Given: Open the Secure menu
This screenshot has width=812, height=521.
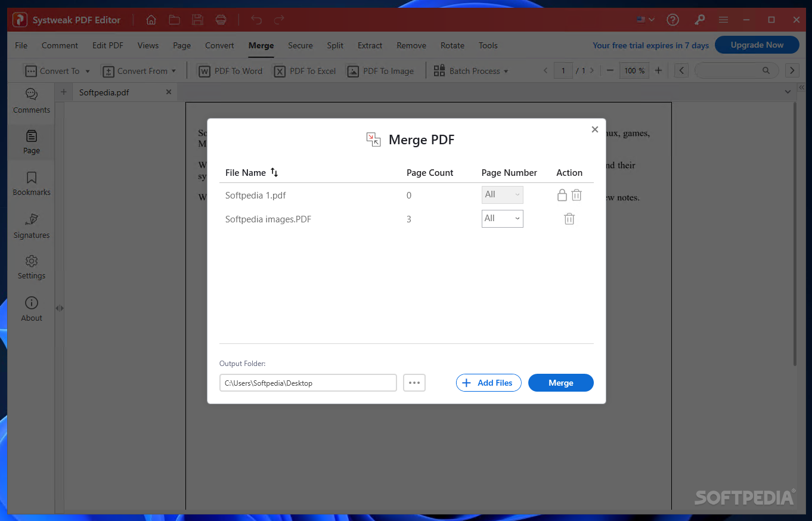Looking at the screenshot, I should click(300, 45).
